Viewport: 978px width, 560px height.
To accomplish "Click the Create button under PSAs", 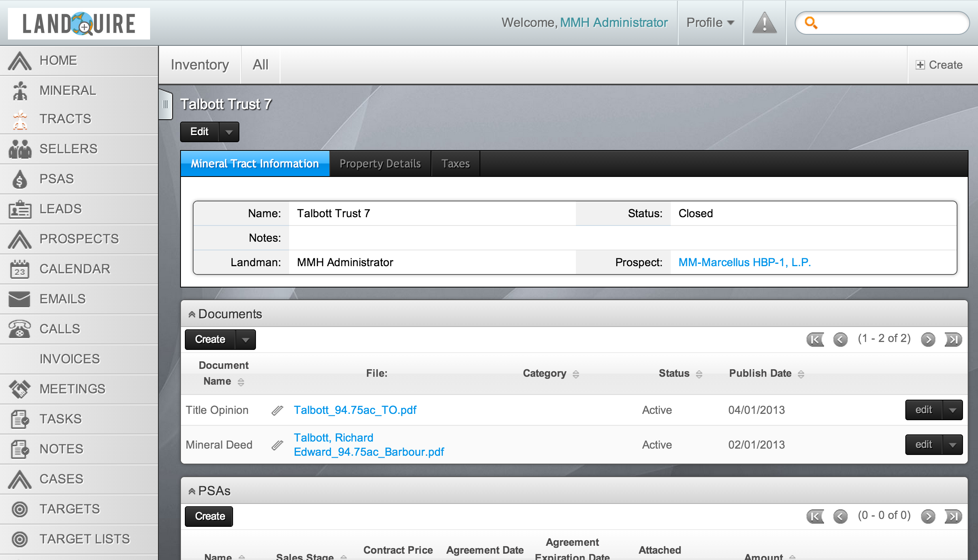I will coord(209,517).
